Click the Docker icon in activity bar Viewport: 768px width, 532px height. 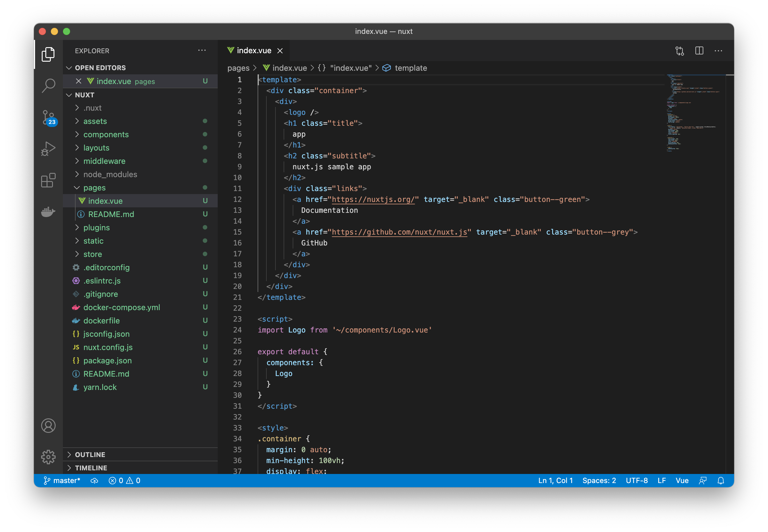(x=48, y=212)
